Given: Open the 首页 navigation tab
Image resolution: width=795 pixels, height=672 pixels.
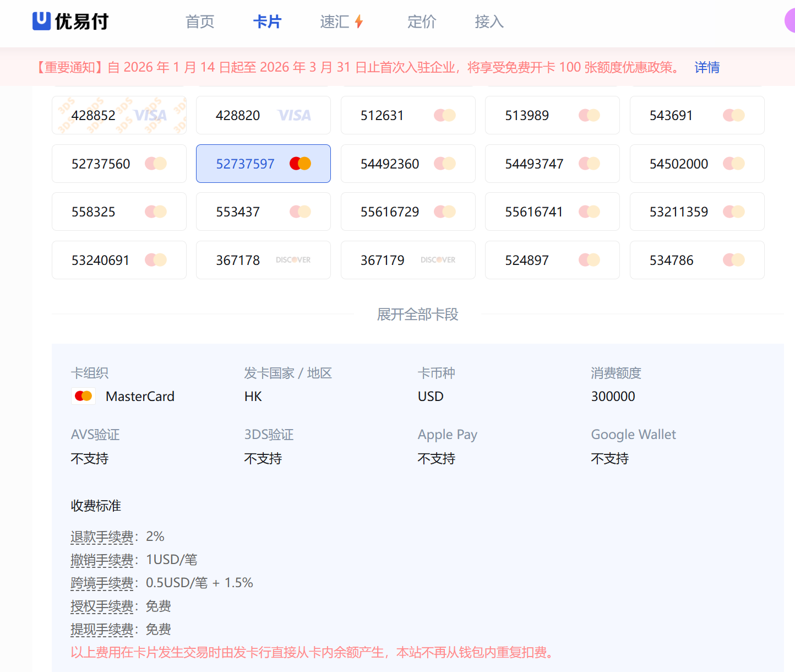Looking at the screenshot, I should point(200,21).
